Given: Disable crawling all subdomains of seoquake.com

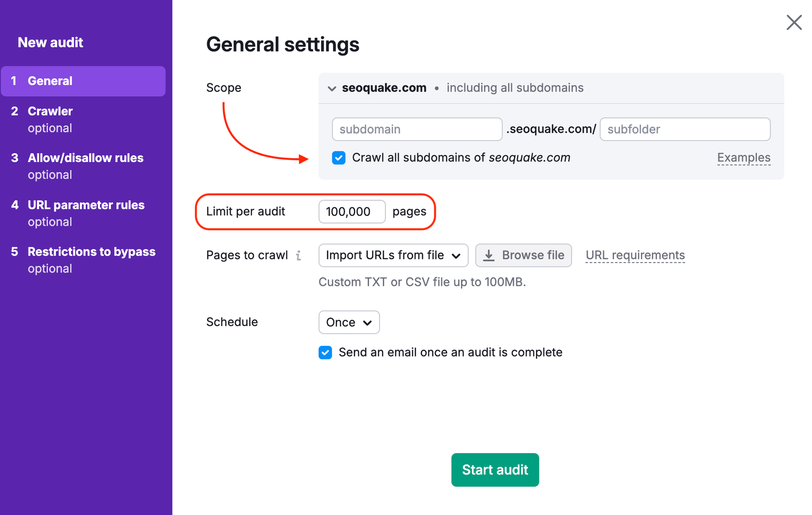Looking at the screenshot, I should coord(338,158).
